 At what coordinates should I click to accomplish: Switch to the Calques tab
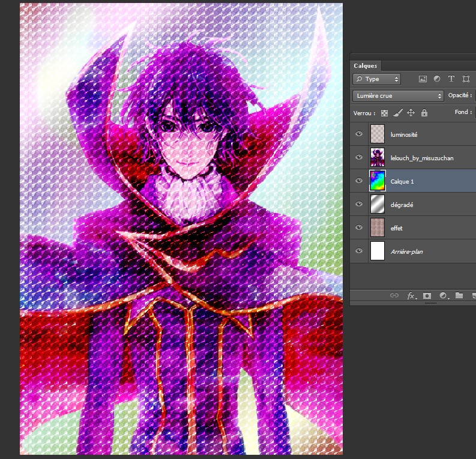tap(365, 66)
